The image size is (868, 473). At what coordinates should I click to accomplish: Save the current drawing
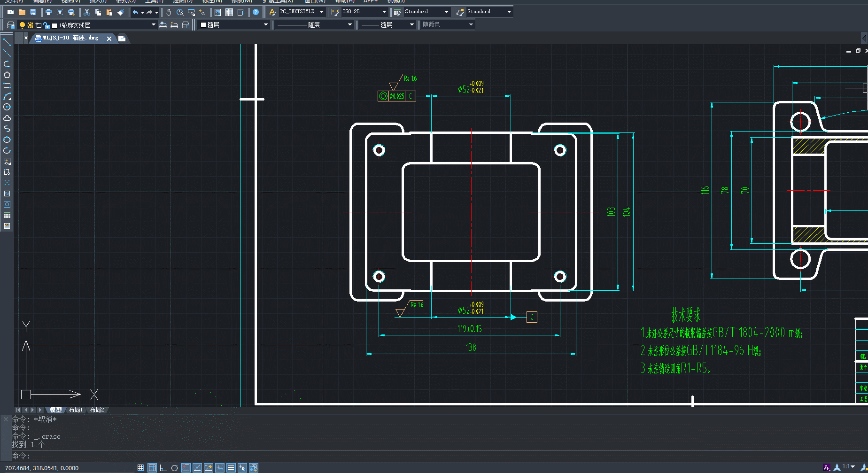tap(33, 12)
